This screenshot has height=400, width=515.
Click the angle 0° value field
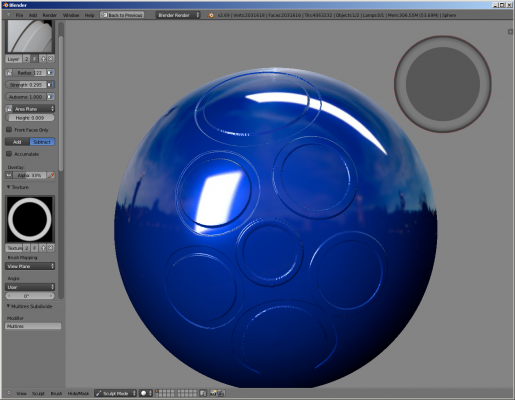point(30,296)
